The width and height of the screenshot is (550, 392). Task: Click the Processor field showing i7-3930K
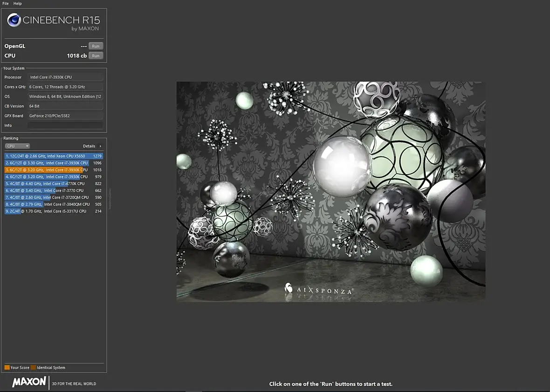[65, 77]
